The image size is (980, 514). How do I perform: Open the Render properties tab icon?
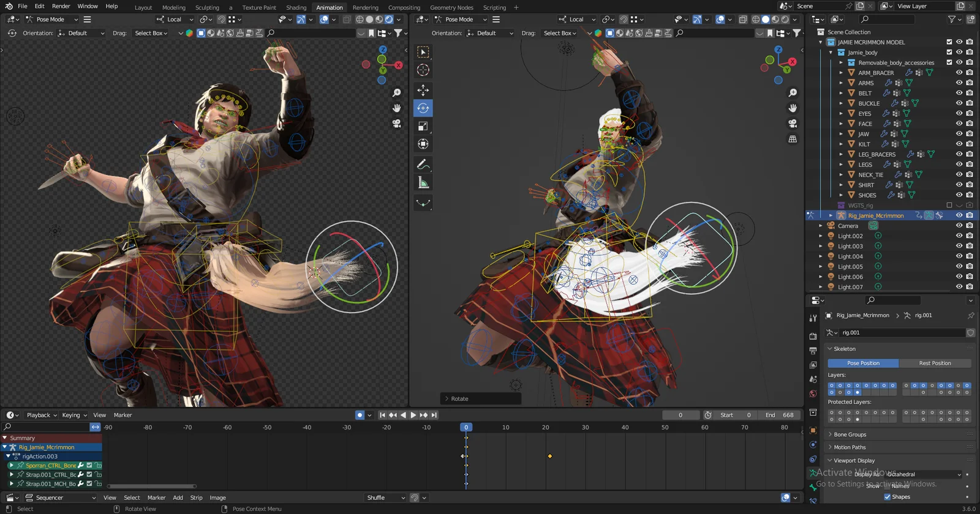click(813, 337)
